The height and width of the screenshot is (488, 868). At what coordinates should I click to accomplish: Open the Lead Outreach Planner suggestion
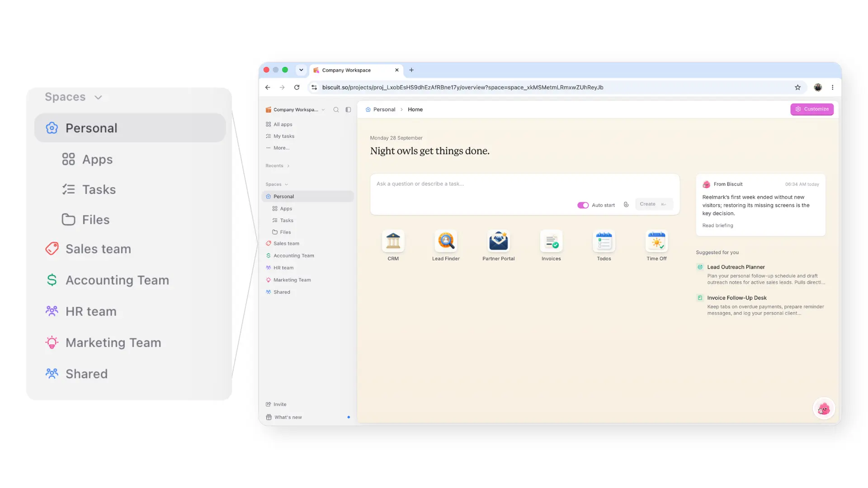pyautogui.click(x=761, y=275)
